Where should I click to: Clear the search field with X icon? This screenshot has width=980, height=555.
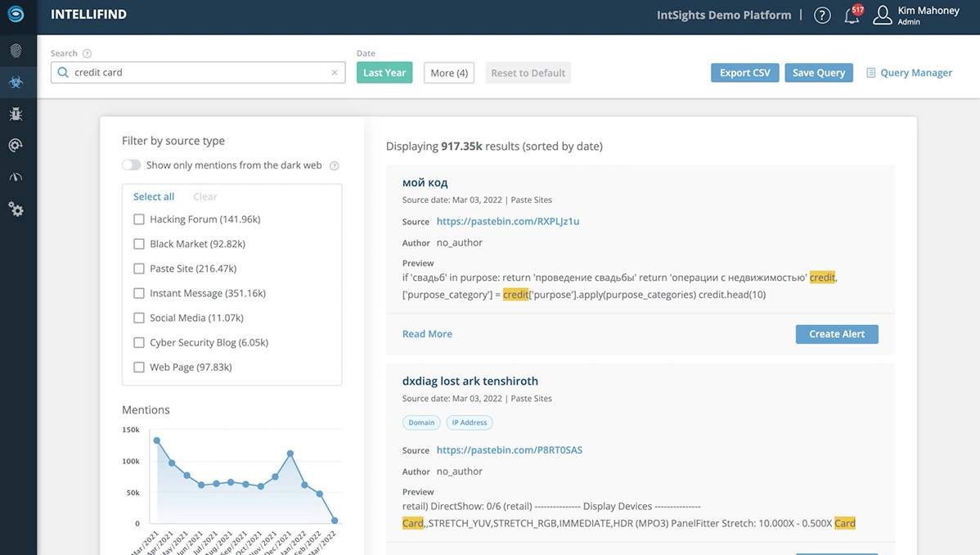(x=335, y=73)
